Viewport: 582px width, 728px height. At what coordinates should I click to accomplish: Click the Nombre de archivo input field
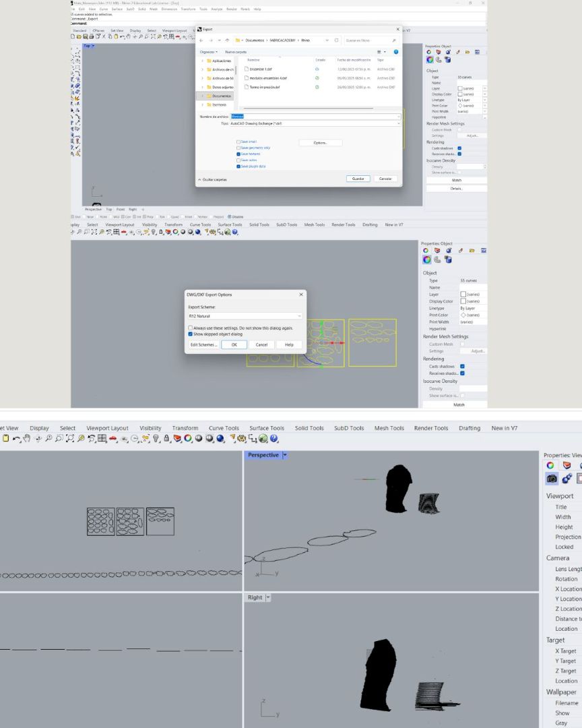313,117
